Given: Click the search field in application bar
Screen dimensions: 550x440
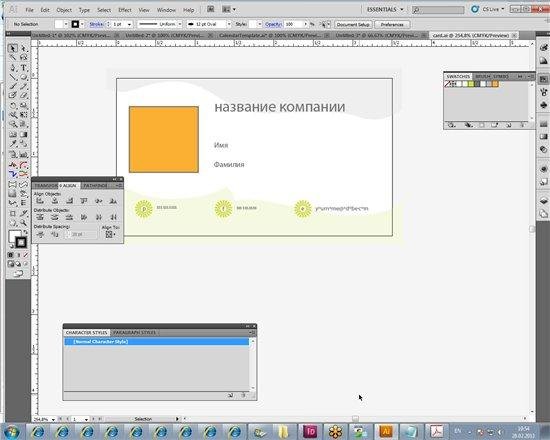Looking at the screenshot, I should point(438,10).
